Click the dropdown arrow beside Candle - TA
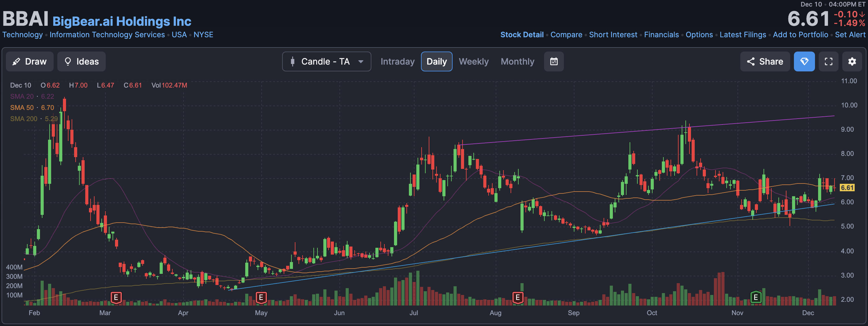The image size is (868, 326). coord(361,61)
